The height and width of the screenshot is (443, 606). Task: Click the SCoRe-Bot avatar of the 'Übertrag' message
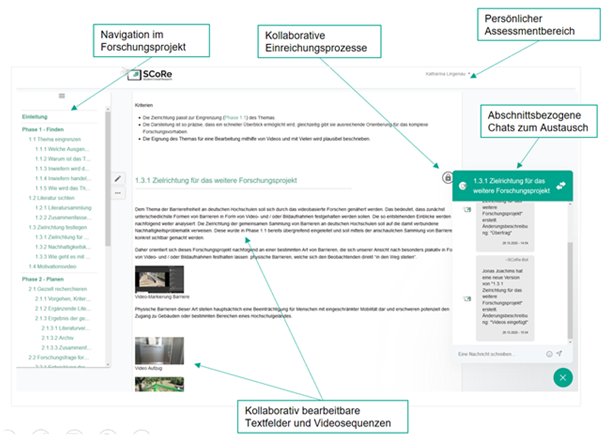[x=467, y=210]
